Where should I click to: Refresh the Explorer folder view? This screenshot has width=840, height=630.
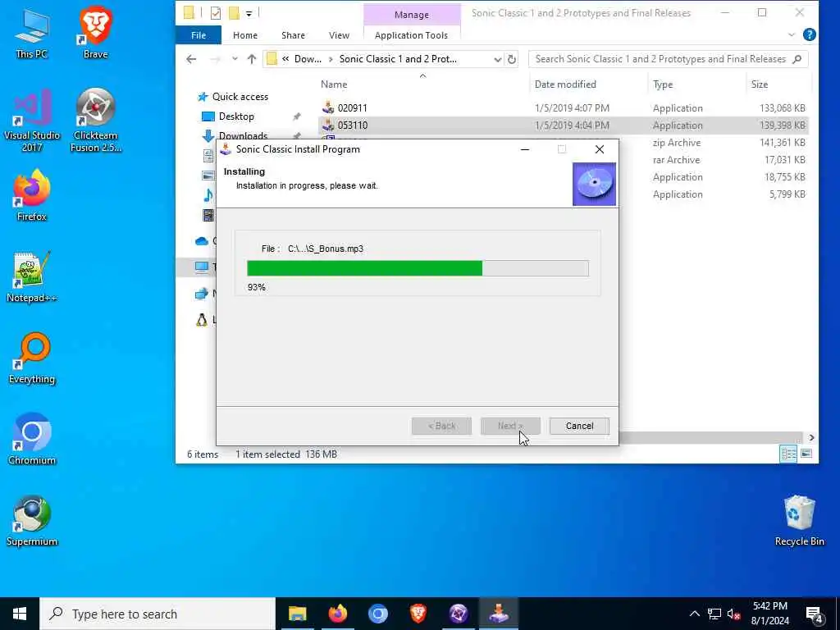[x=512, y=59]
